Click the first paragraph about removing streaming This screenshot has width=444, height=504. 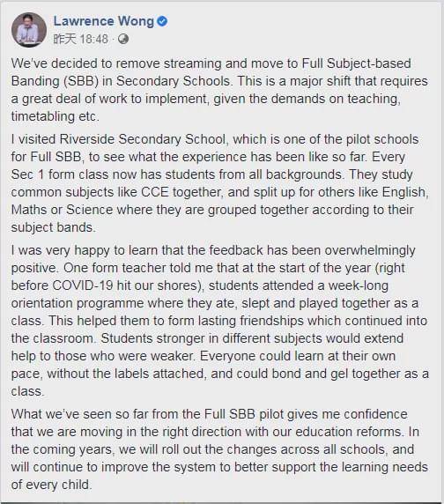pos(219,90)
